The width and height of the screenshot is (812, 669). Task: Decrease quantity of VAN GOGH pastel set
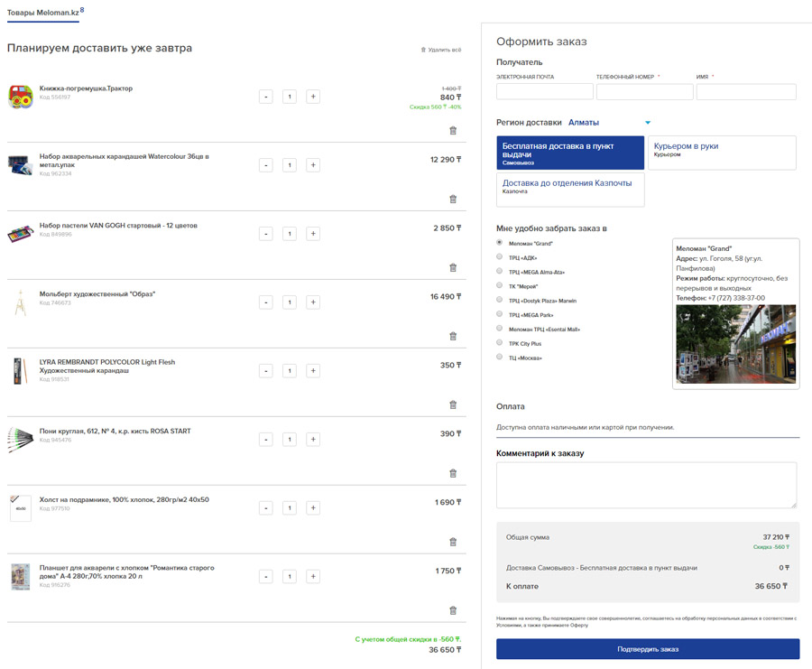click(265, 234)
